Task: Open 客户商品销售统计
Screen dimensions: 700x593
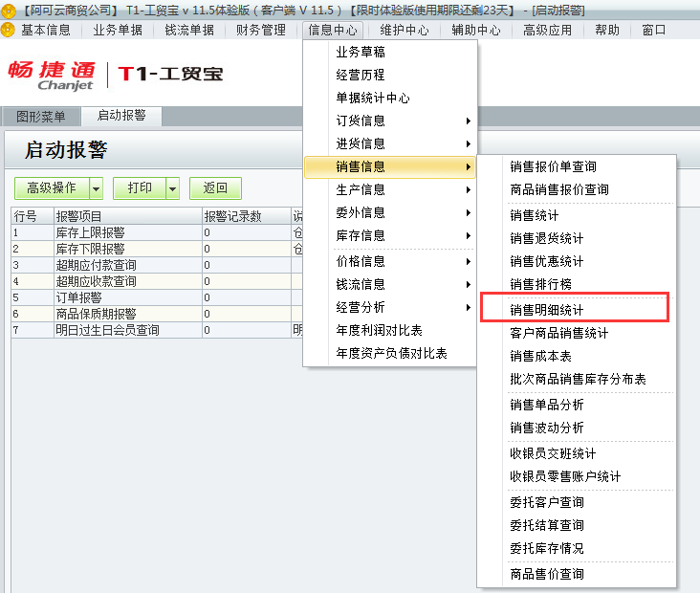Action: 577,333
